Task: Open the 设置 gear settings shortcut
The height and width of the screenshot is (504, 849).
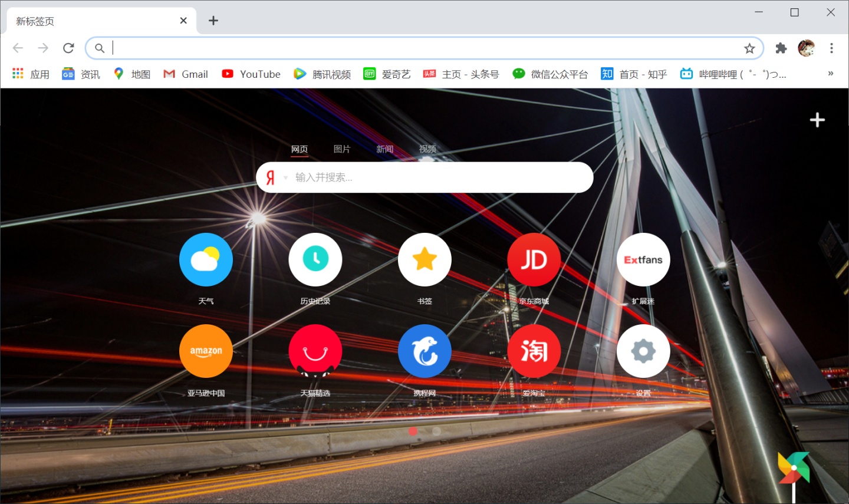Action: point(643,351)
